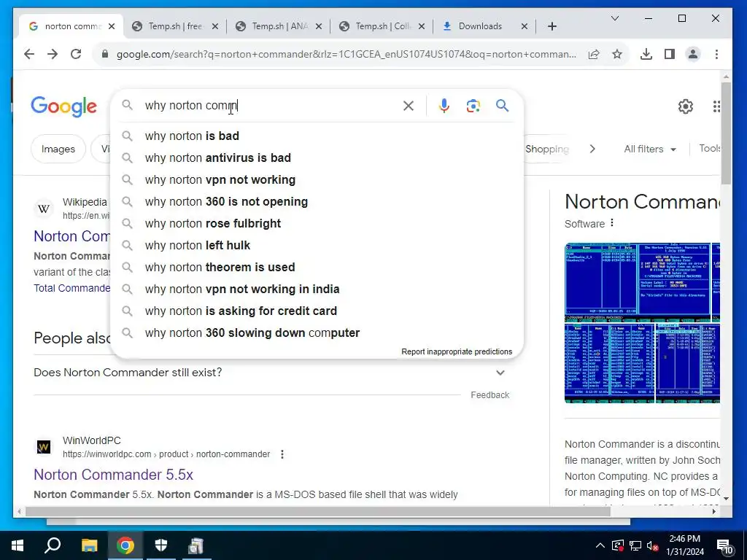The image size is (747, 560).
Task: Open the All filters dropdown
Action: [650, 149]
